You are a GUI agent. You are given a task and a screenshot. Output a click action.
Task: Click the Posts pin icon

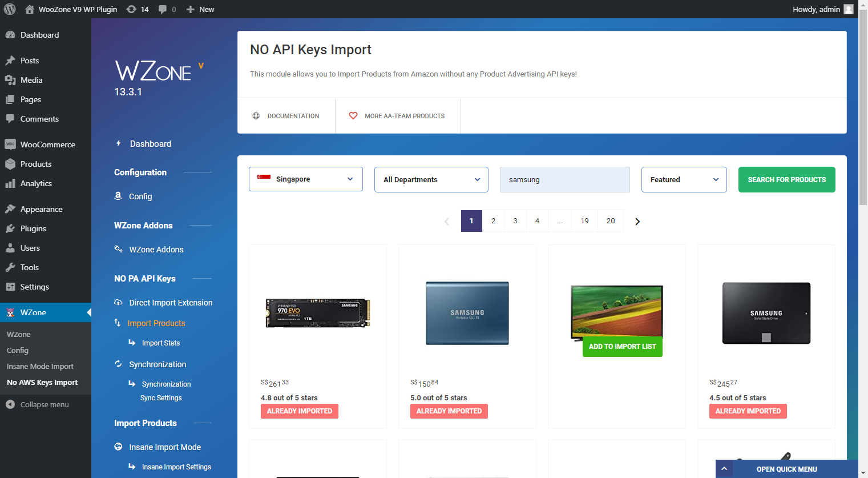click(x=10, y=61)
